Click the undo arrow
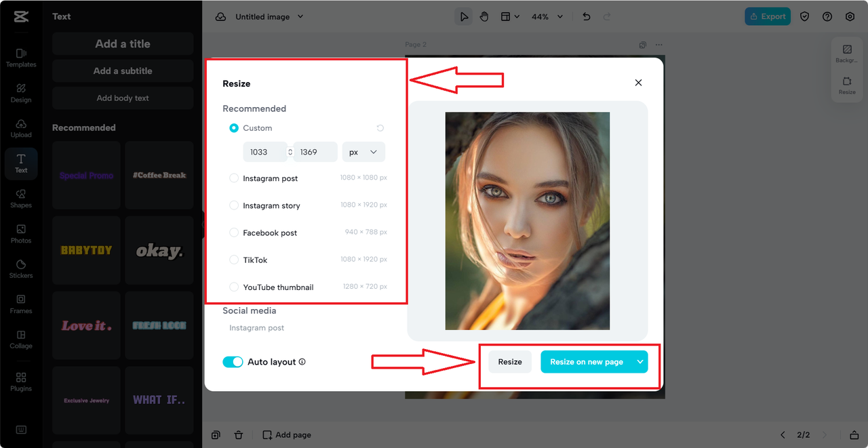Screen dimensions: 868x448 coord(587,17)
